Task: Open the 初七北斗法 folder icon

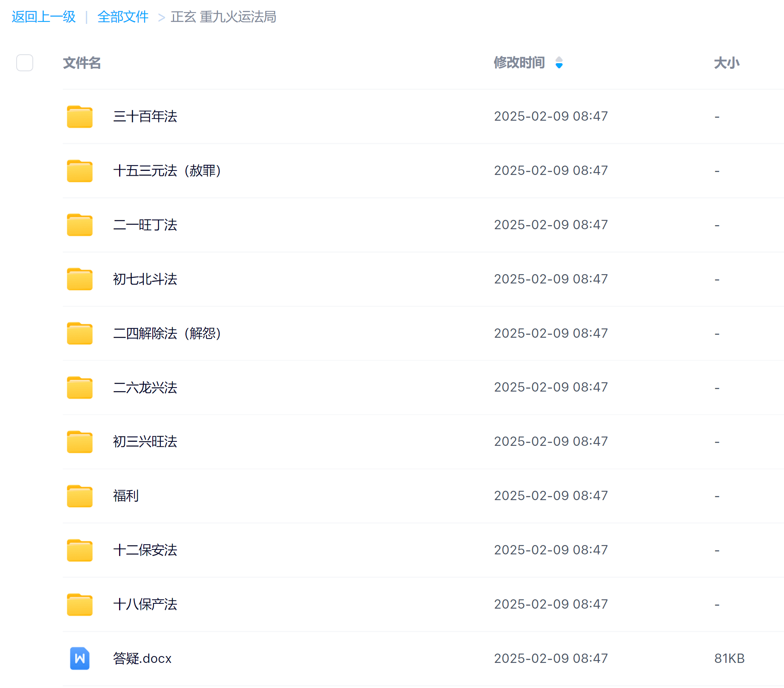Action: pyautogui.click(x=80, y=279)
